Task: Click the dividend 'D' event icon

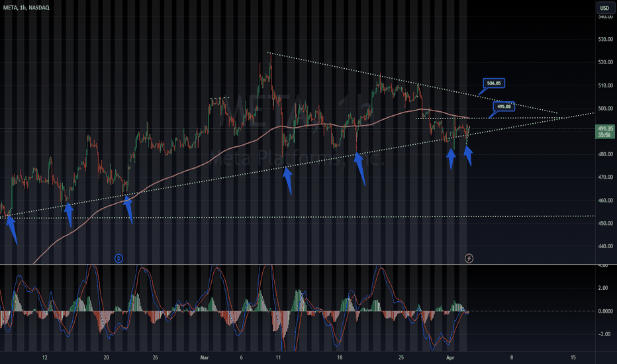Action: point(119,259)
